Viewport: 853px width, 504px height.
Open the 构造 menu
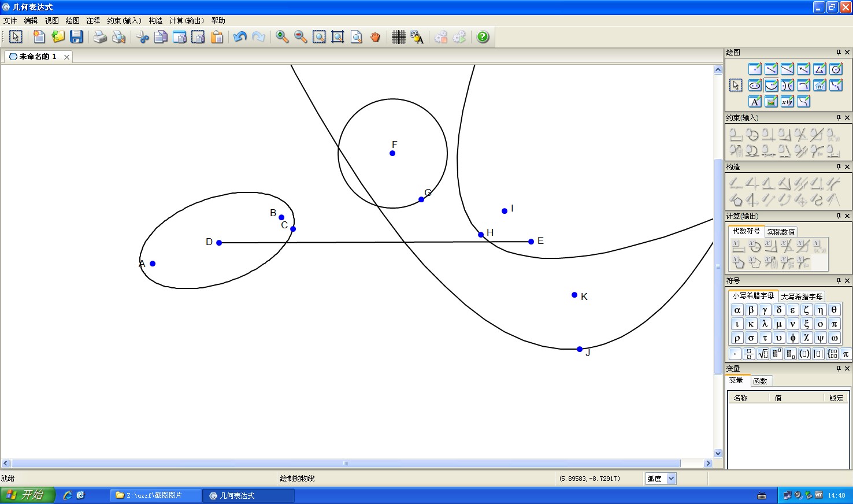coord(156,20)
